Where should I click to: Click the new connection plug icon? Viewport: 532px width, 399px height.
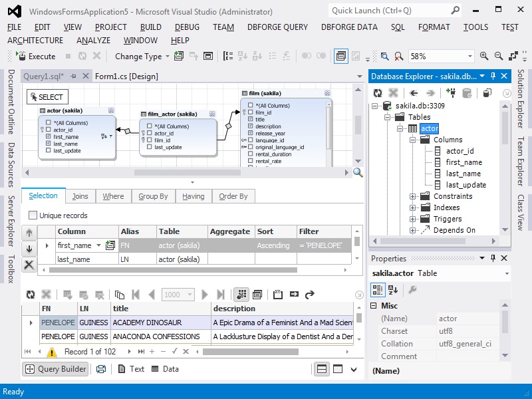451,92
